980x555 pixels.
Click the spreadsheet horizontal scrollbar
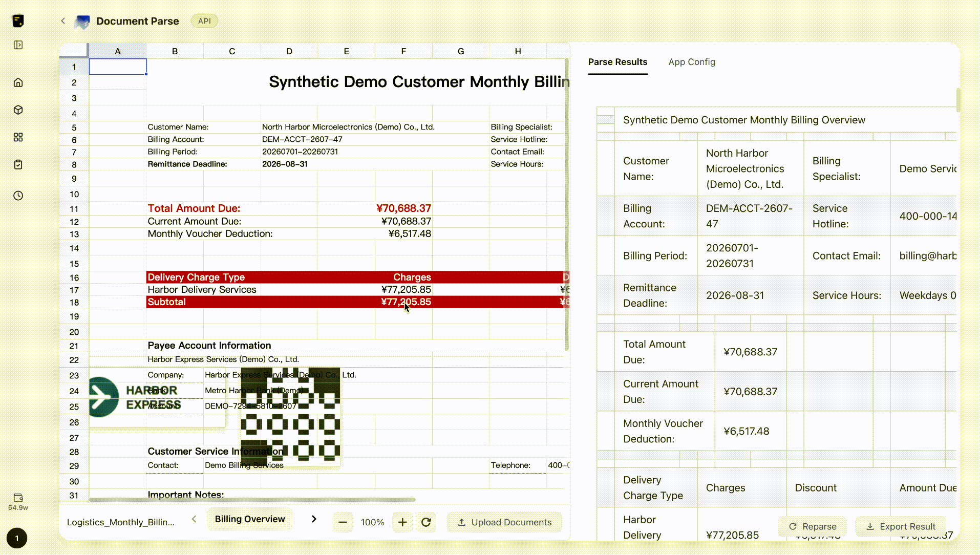[x=252, y=499]
